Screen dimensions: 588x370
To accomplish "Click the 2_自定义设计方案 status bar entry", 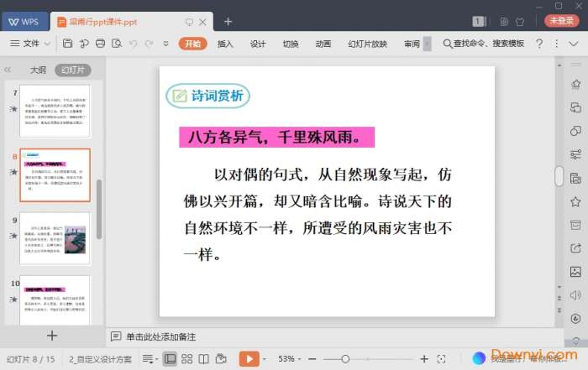I will [x=100, y=359].
